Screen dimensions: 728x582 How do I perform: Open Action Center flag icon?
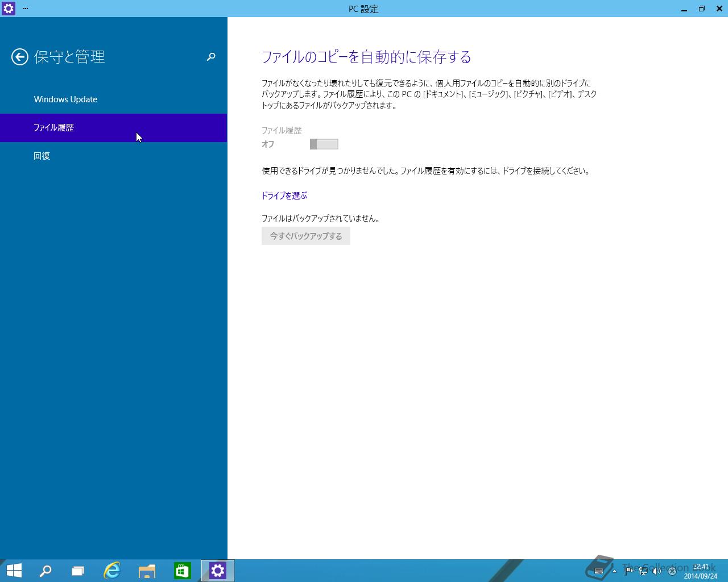coord(629,571)
